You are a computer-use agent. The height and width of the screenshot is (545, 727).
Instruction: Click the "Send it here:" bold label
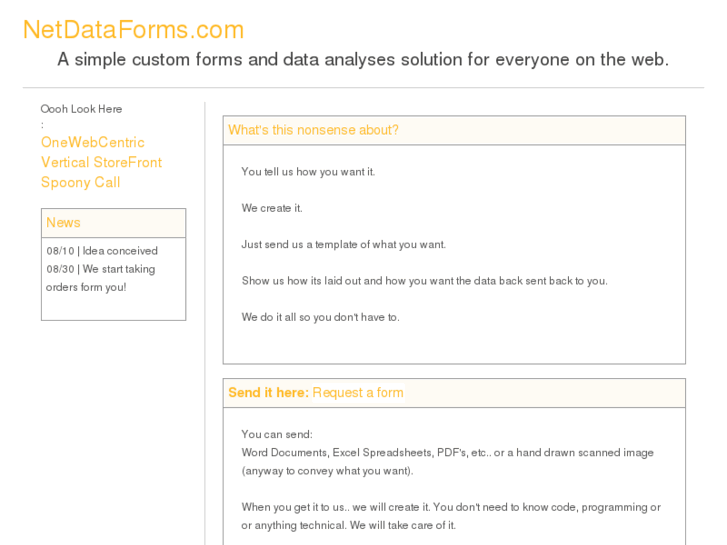[268, 392]
